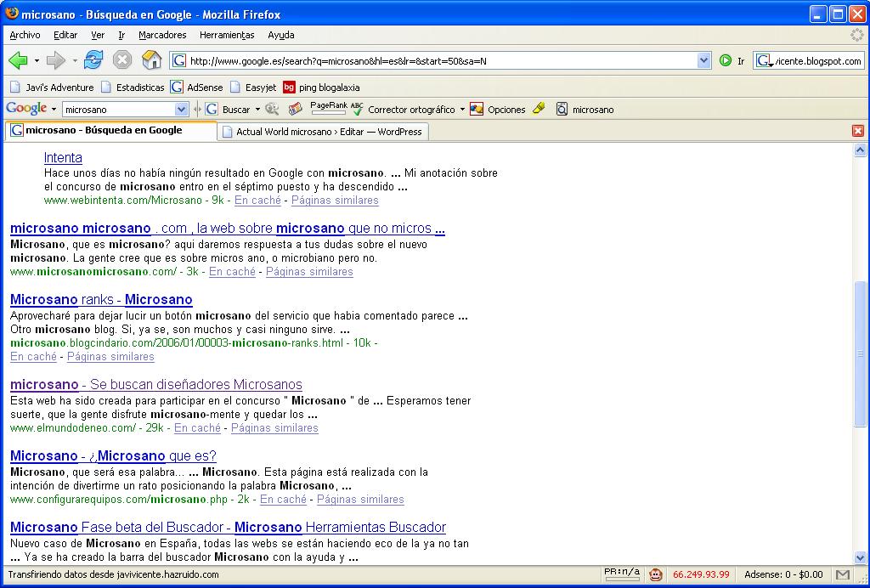Open the Javi's Adventure bookmark
Viewport: 870px width, 588px height.
(52, 88)
